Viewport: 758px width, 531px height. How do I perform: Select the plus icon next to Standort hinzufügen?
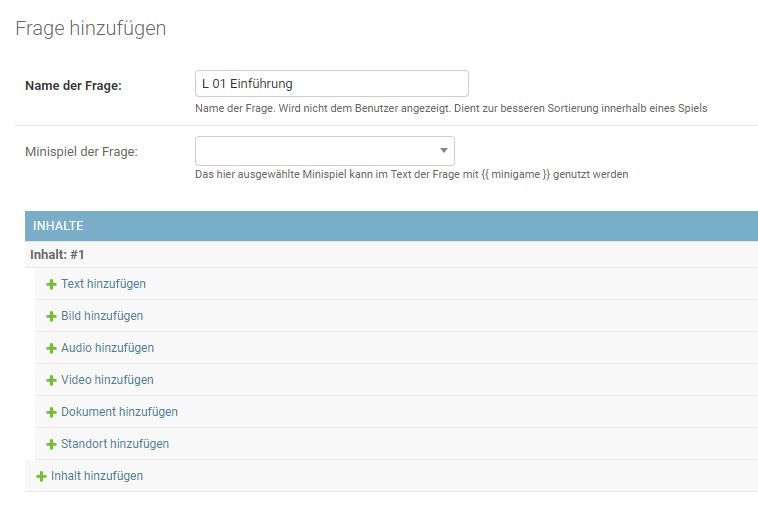click(51, 444)
